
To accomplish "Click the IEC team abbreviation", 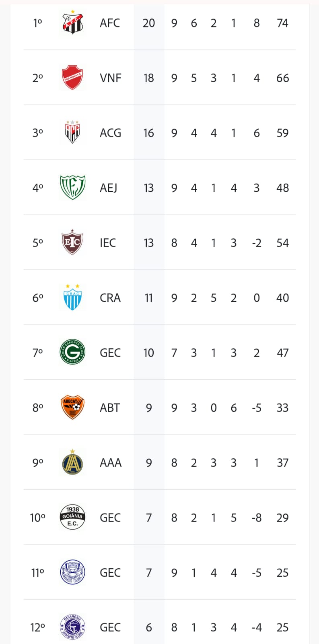I will (108, 243).
